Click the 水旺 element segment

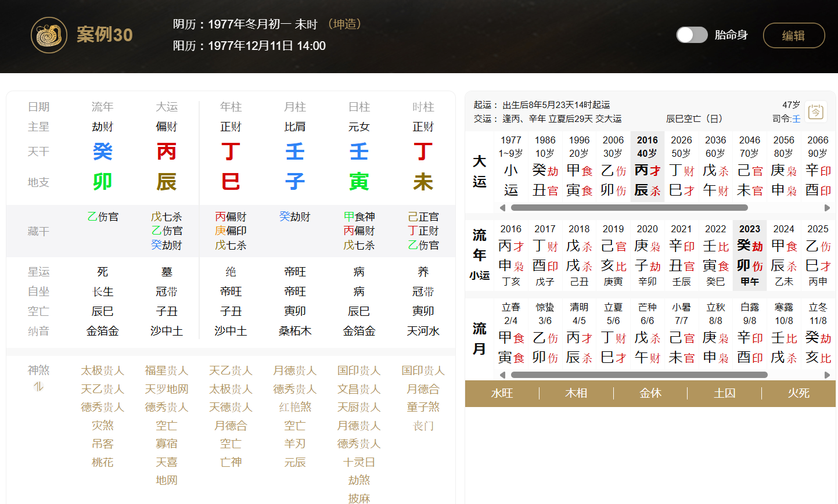coord(502,393)
